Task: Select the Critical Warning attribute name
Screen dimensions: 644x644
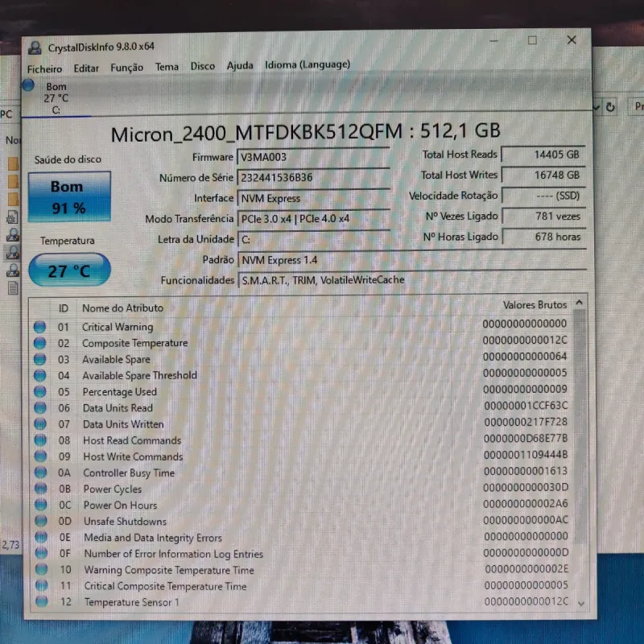Action: (118, 327)
